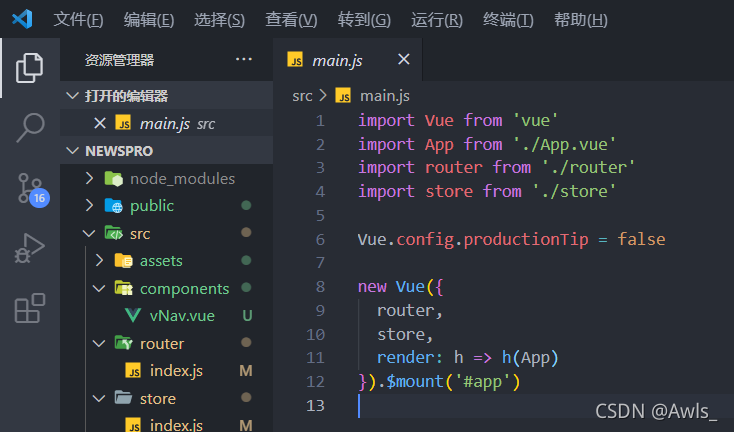Open the 转到(G) Go menu
This screenshot has width=734, height=432.
(x=364, y=20)
